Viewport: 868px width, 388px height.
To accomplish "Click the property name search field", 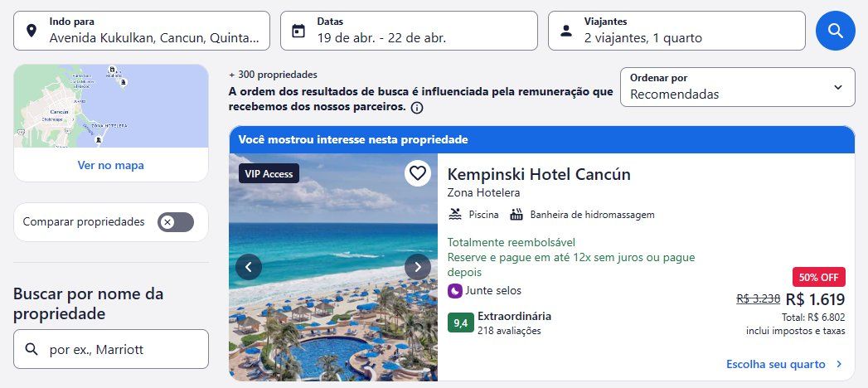I will coord(111,349).
